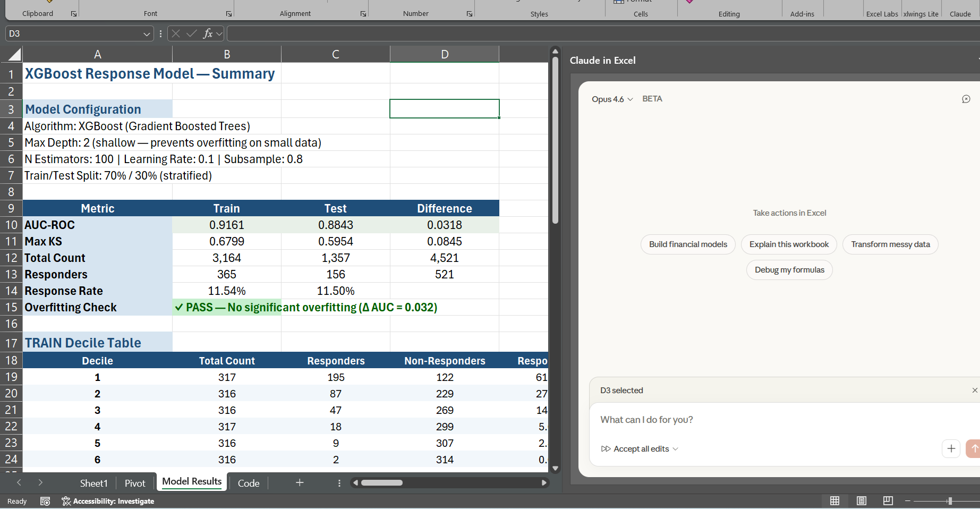Switch to Normal view grid icon
Viewport: 980px width, 509px height.
pos(835,500)
